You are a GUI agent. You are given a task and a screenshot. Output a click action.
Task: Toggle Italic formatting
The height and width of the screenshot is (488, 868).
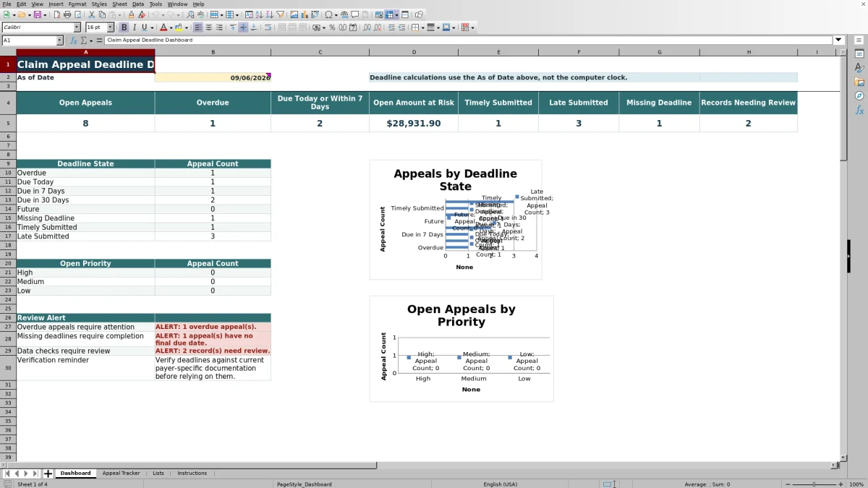tap(134, 27)
